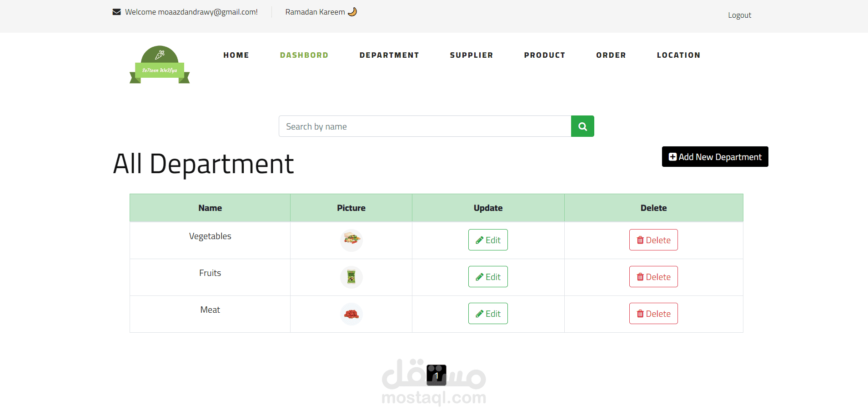Edit the Fruits department

tap(488, 277)
